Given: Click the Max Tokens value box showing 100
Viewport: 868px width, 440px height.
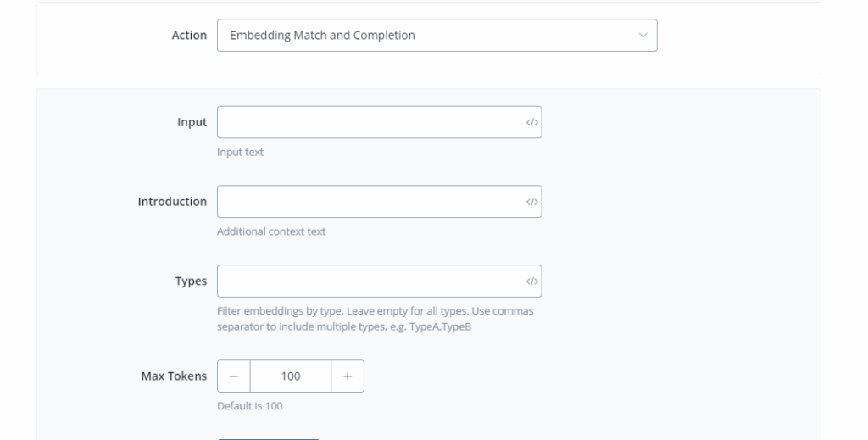Looking at the screenshot, I should [x=291, y=376].
